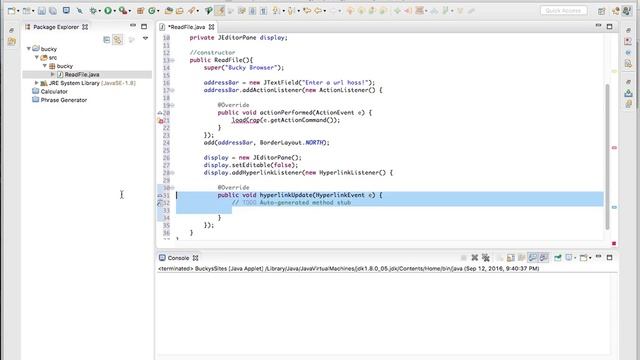This screenshot has width=640, height=360.
Task: Open Package Explorer View Menu
Action: 145,39
